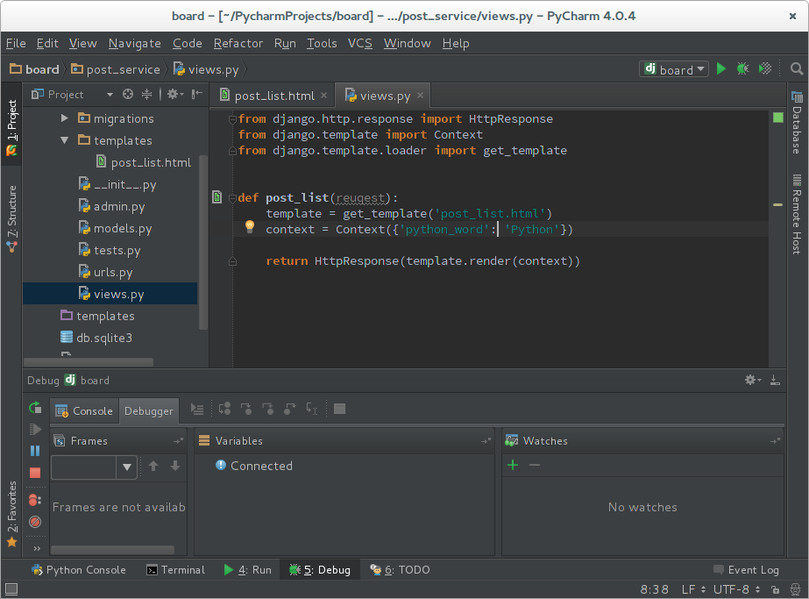
Task: Select the Debugger tab
Action: tap(149, 411)
